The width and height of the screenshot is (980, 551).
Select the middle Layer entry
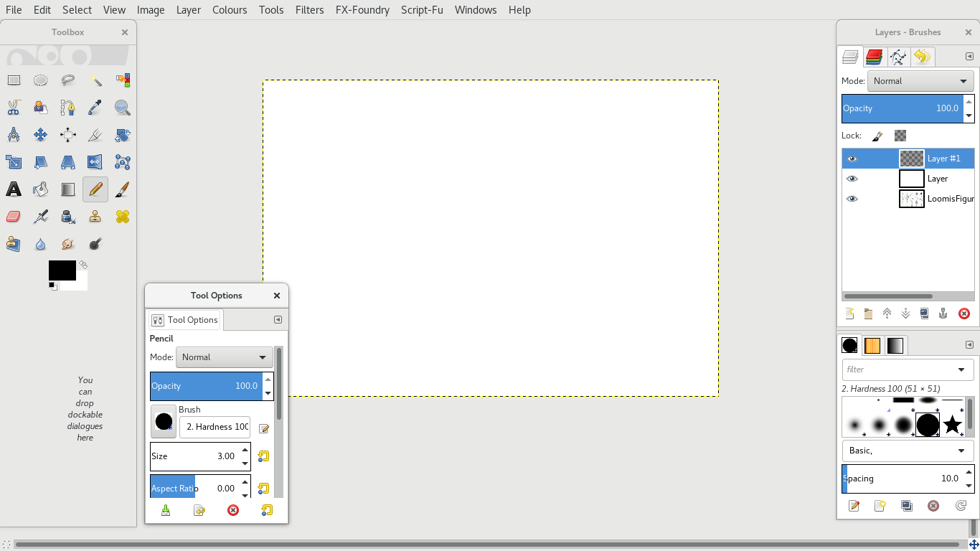tap(937, 179)
